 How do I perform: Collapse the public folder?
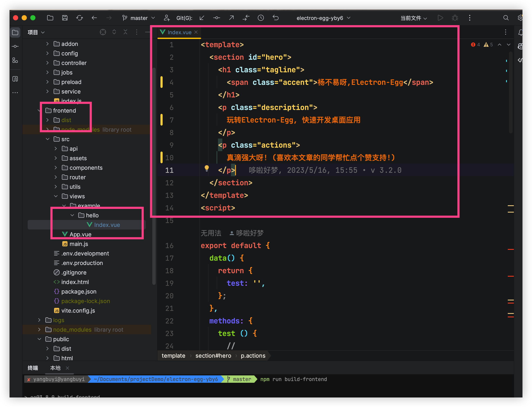pos(39,339)
